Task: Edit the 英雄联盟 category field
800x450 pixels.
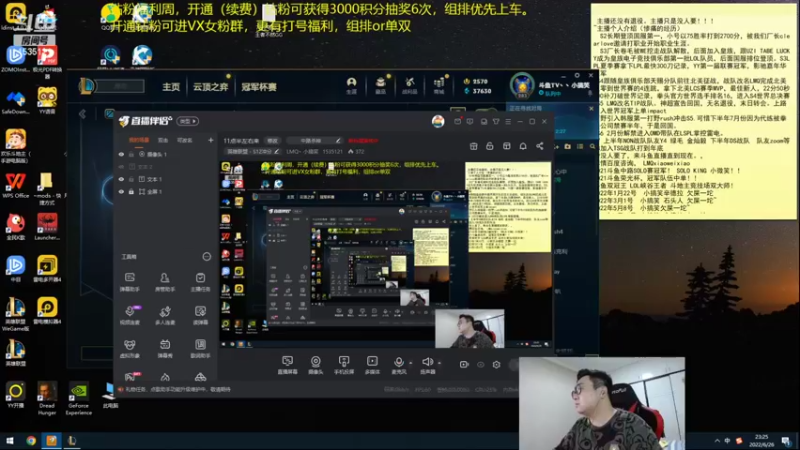Action: coord(253,152)
